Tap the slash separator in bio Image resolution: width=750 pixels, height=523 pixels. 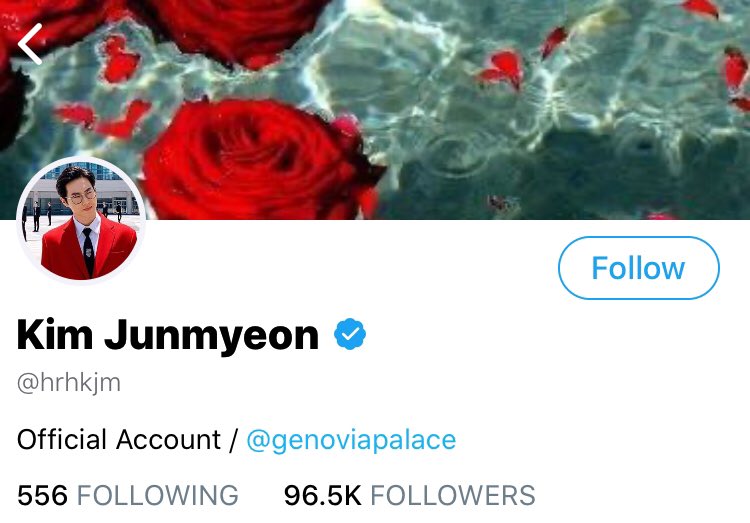pyautogui.click(x=233, y=440)
